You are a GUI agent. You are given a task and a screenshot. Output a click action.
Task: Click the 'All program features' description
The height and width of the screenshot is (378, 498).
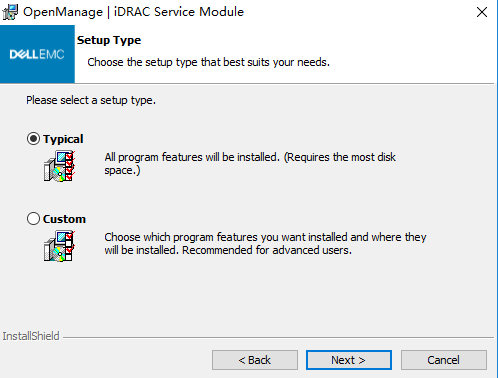click(x=250, y=164)
